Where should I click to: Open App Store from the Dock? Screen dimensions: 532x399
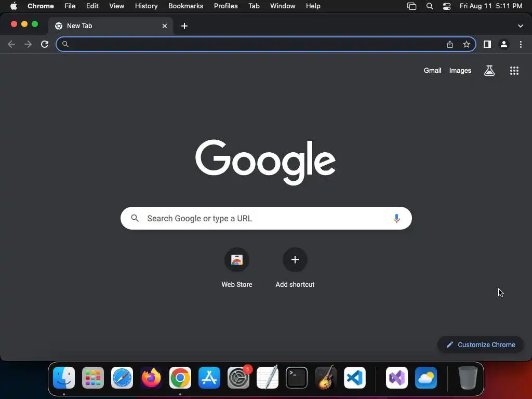point(209,378)
